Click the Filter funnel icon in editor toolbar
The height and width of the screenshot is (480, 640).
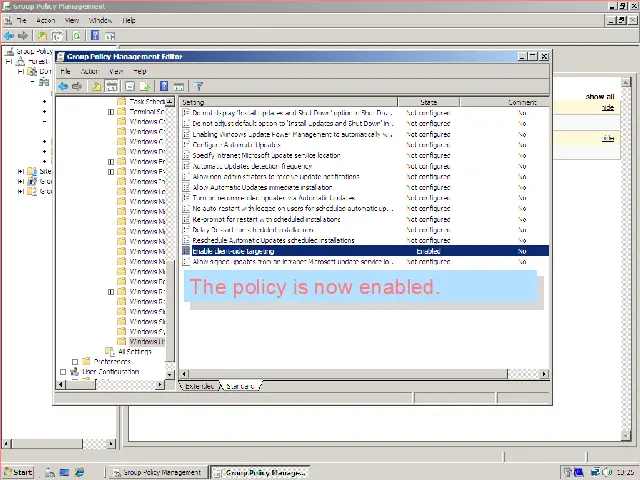click(198, 86)
